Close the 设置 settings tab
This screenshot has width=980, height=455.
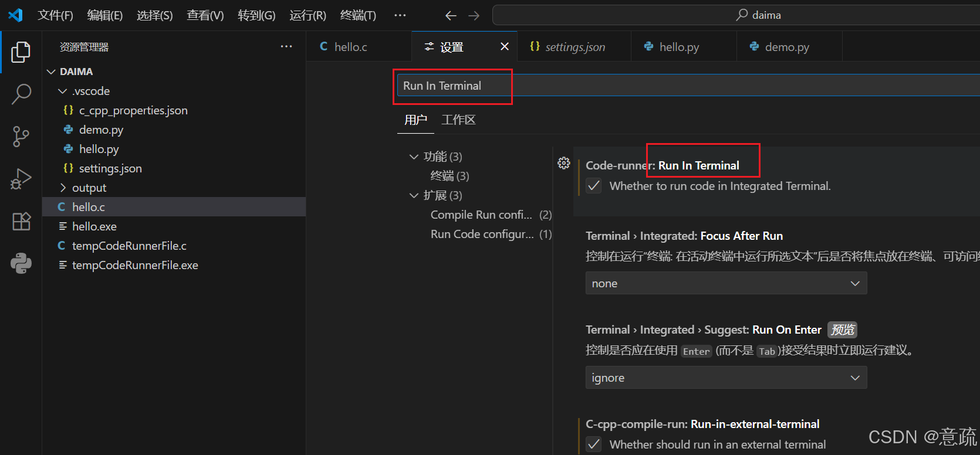505,46
